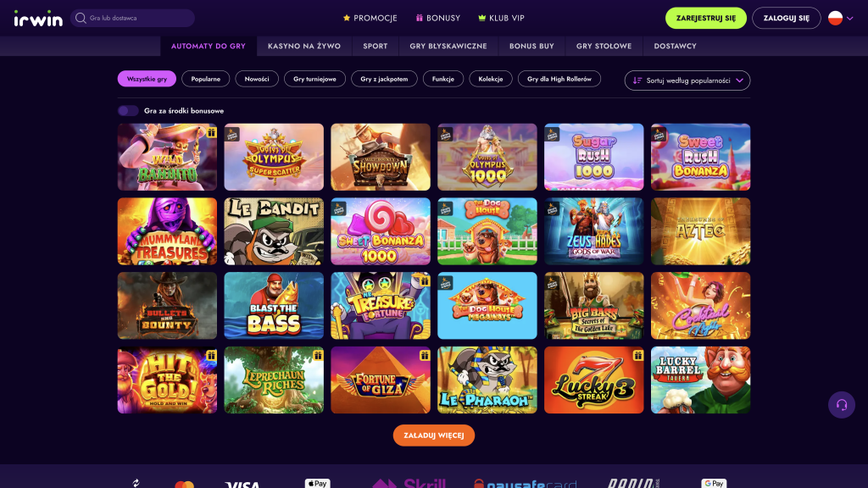The width and height of the screenshot is (868, 488).
Task: Click the star icon beside Promocje
Action: [347, 19]
